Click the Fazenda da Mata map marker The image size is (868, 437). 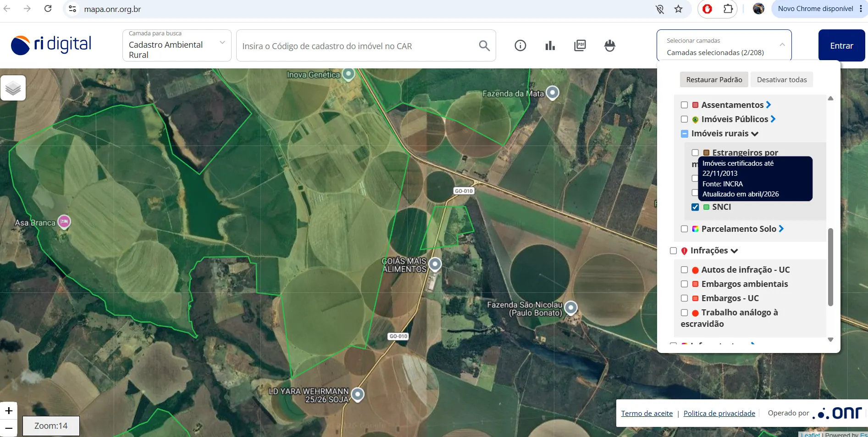point(553,93)
